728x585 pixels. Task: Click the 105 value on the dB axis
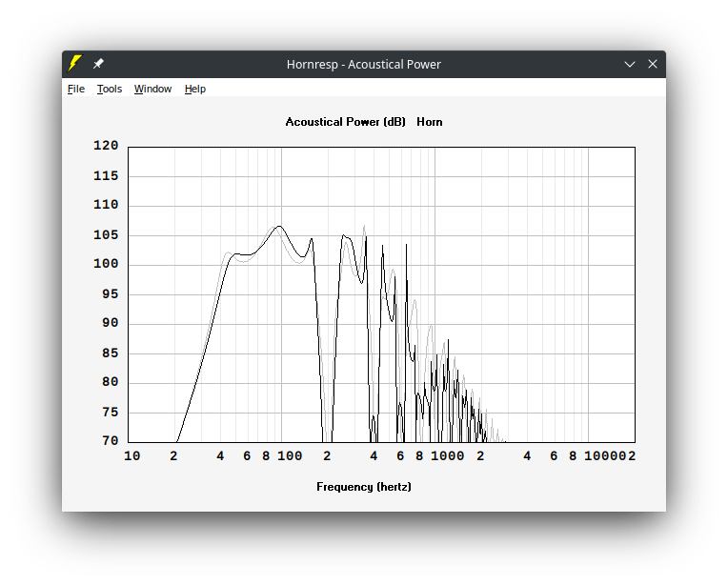tap(106, 235)
